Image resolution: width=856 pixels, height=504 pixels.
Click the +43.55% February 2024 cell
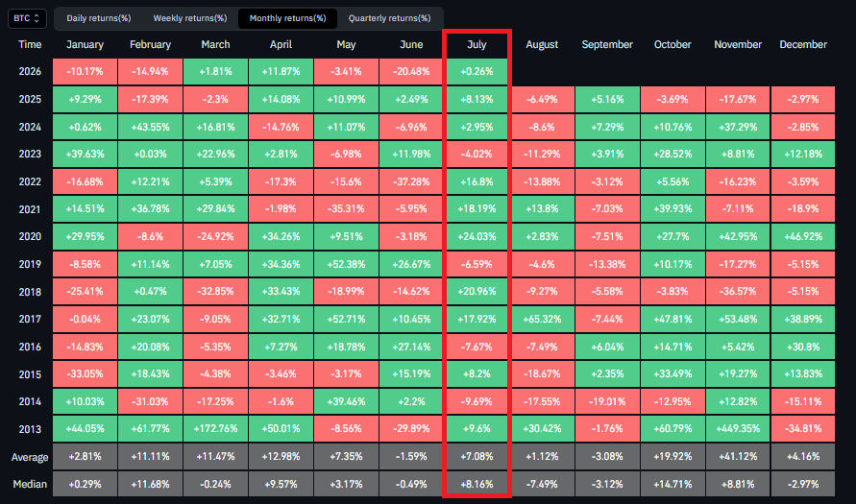tap(150, 127)
